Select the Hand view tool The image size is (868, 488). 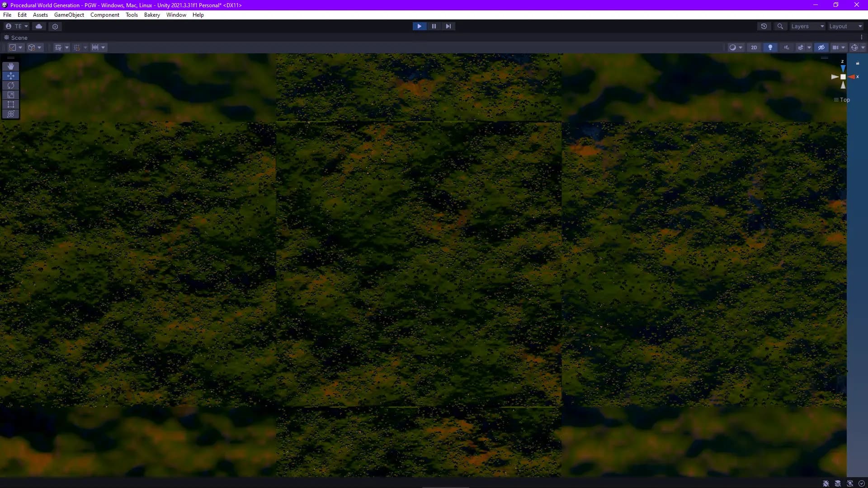[11, 66]
